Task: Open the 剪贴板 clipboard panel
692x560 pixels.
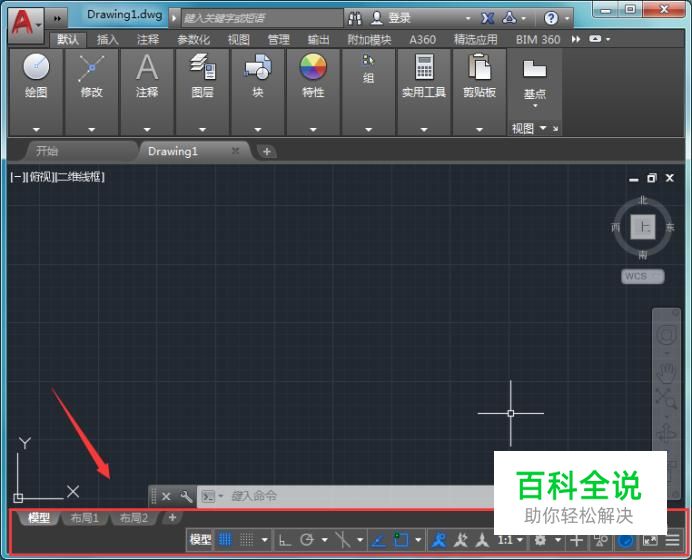Action: [x=479, y=75]
